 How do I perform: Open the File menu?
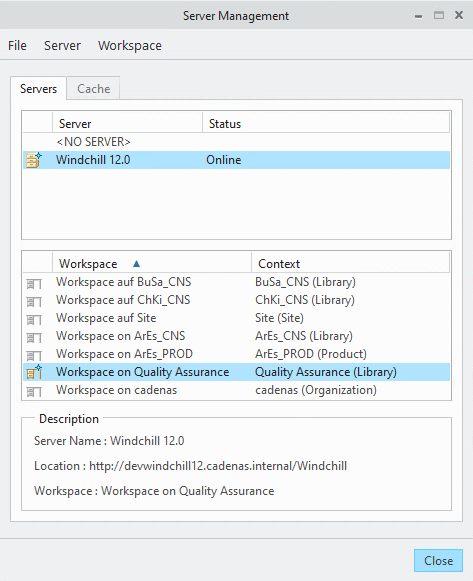coord(17,46)
